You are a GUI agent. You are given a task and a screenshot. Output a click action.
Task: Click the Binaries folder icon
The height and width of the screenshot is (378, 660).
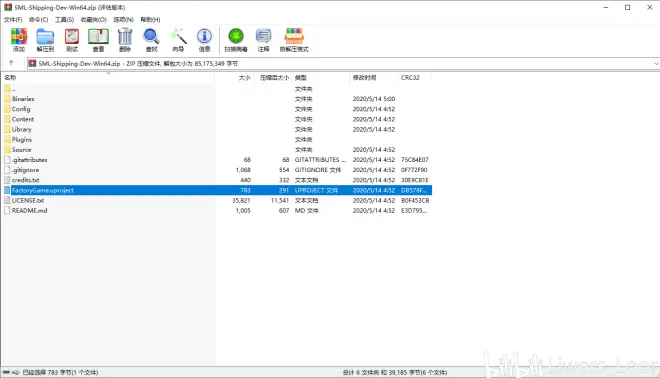(7, 99)
